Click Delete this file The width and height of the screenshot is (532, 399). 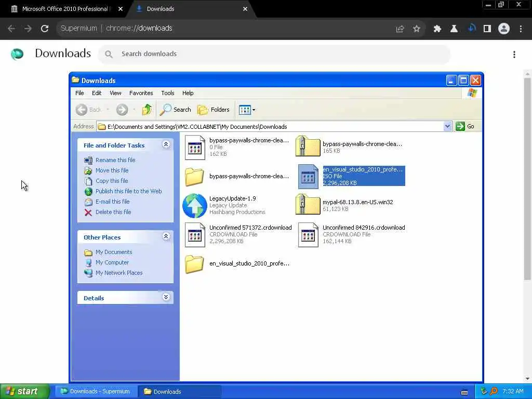[x=113, y=212]
